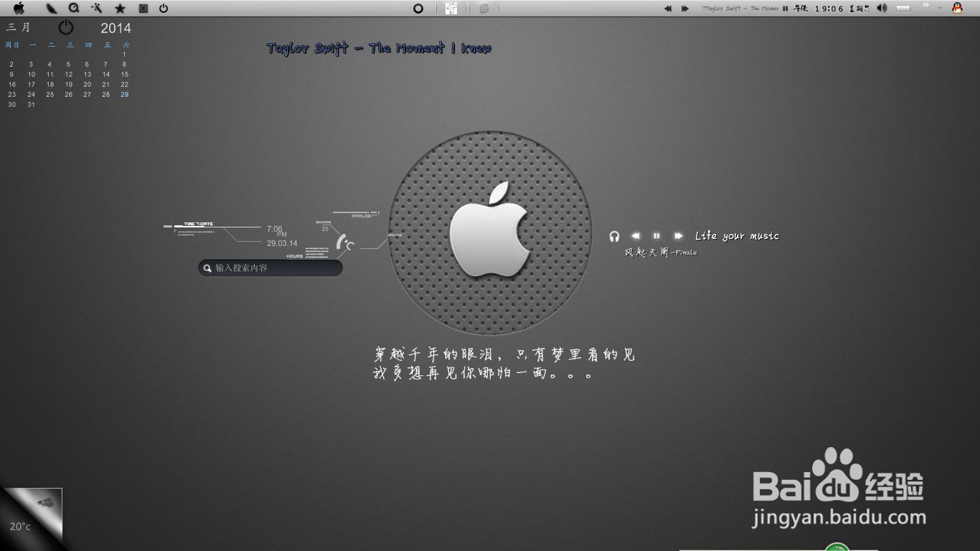
Task: Click the feather icon in top bar
Action: [x=52, y=9]
